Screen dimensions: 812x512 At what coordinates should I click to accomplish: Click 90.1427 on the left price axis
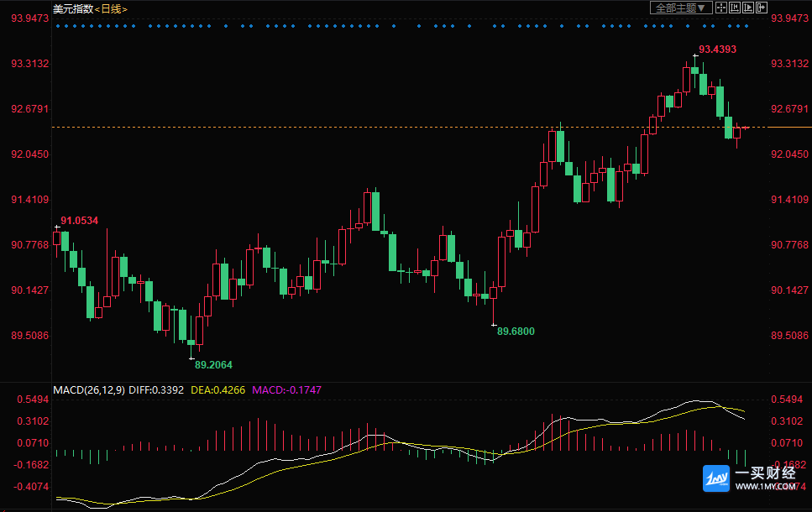click(x=30, y=290)
